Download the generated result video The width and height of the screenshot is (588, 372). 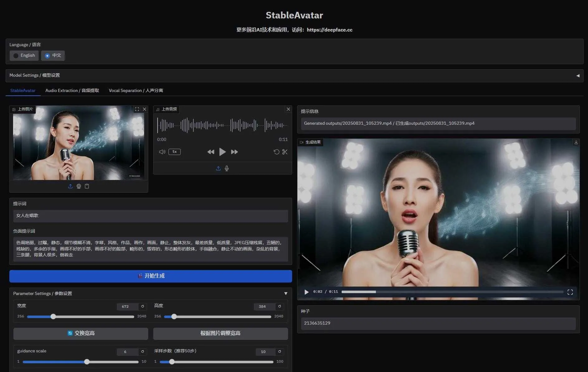tap(576, 142)
